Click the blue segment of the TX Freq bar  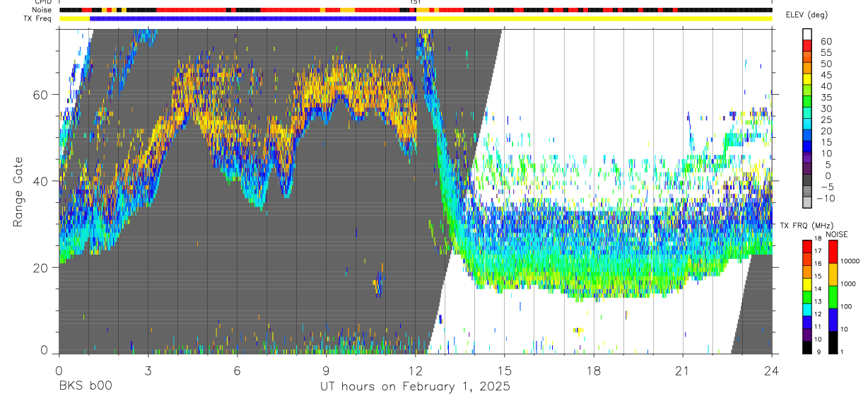tap(253, 18)
